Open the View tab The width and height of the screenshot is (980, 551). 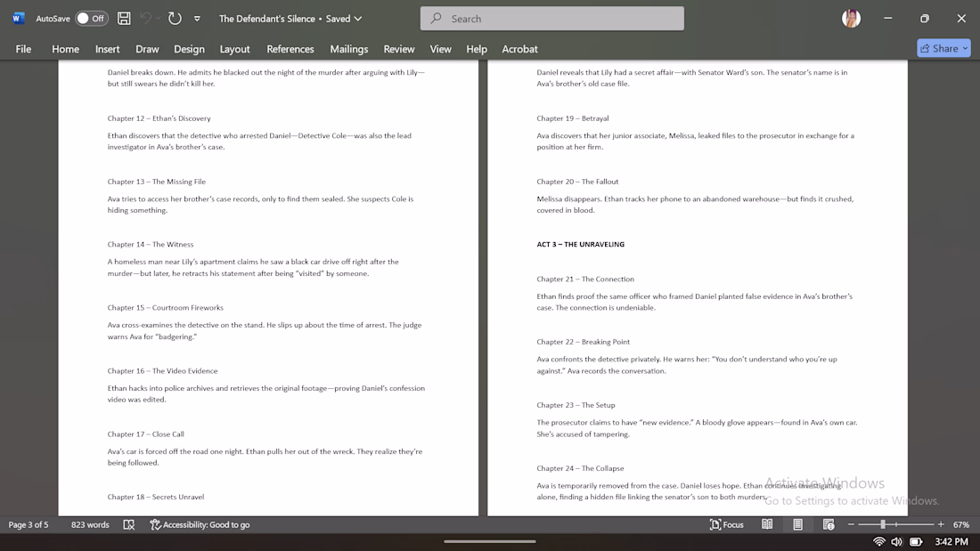[441, 49]
